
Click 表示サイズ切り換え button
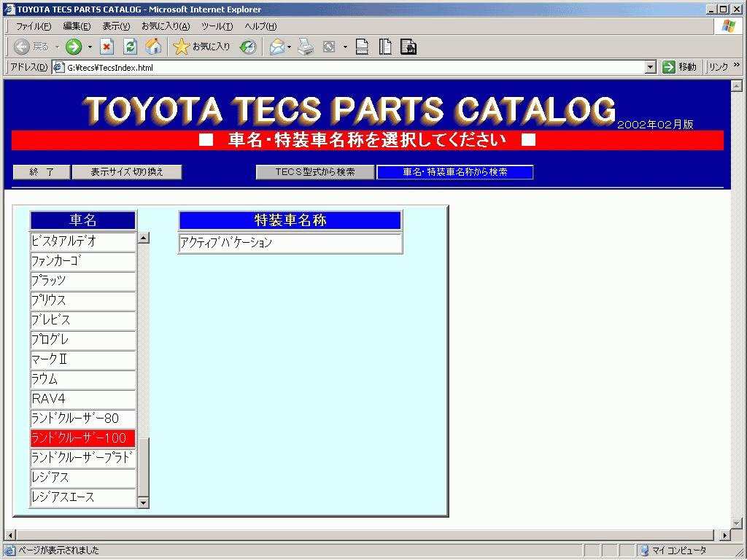click(x=127, y=172)
